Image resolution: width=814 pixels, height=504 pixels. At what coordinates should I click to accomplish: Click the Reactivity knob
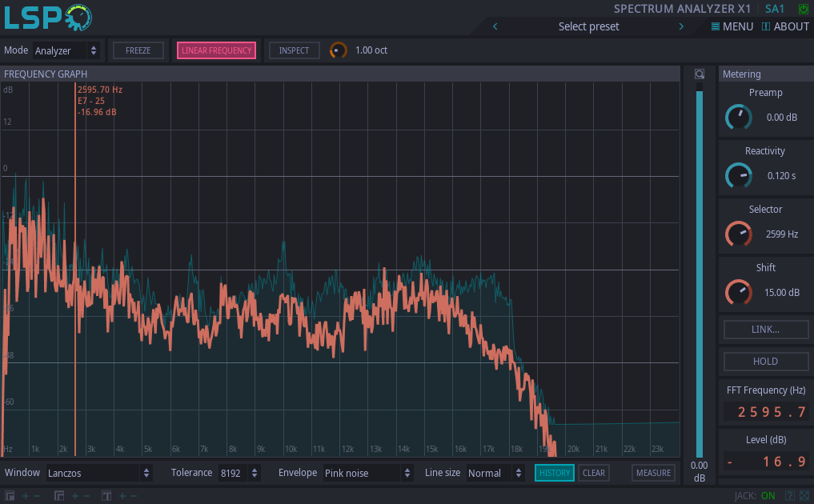tap(738, 176)
